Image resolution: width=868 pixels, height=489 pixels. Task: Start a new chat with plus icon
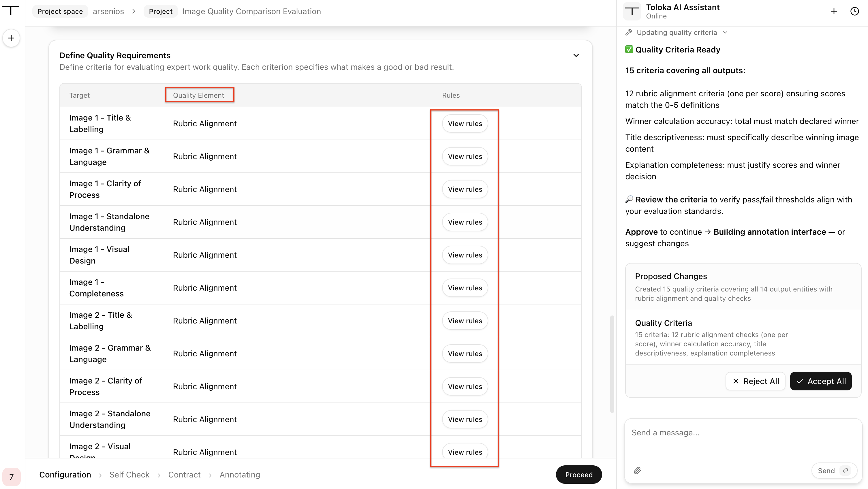[x=834, y=12]
